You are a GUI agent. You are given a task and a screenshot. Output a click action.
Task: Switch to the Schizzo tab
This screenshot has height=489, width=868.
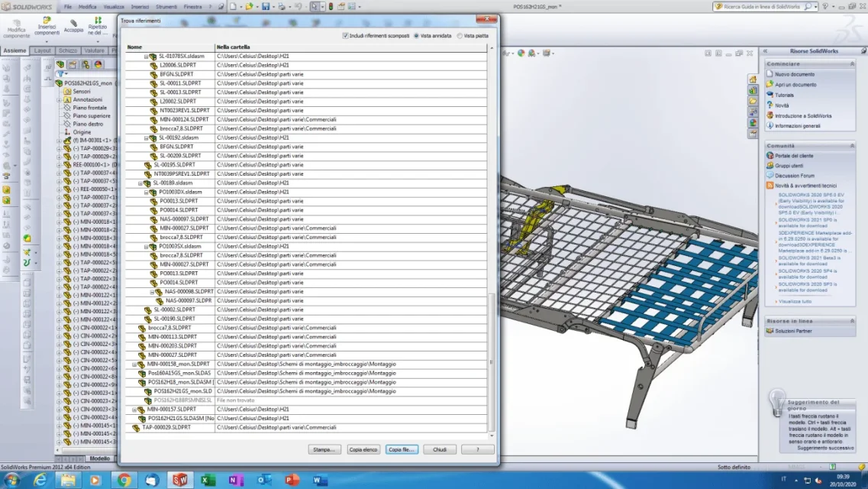click(68, 50)
